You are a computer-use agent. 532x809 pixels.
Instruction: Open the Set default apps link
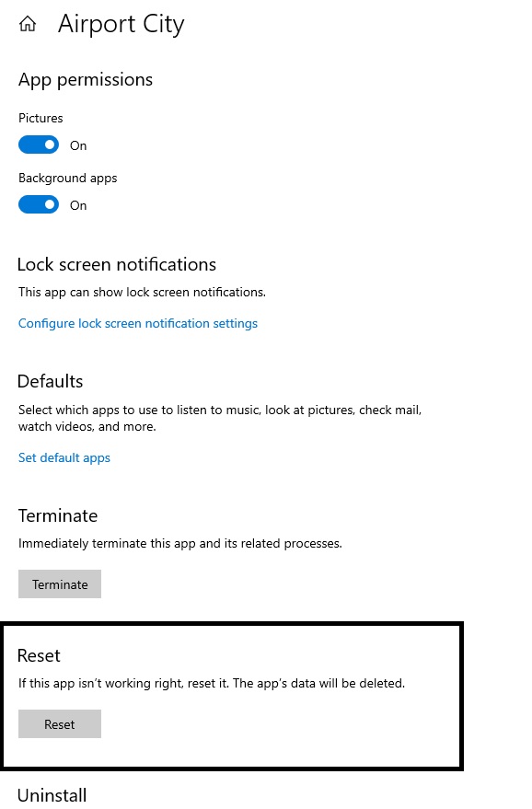tap(64, 457)
